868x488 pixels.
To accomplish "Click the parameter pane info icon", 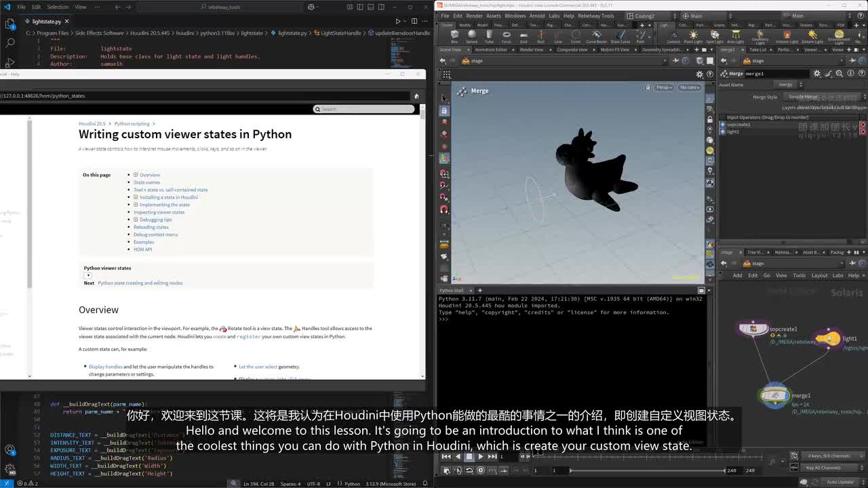I will pos(850,73).
